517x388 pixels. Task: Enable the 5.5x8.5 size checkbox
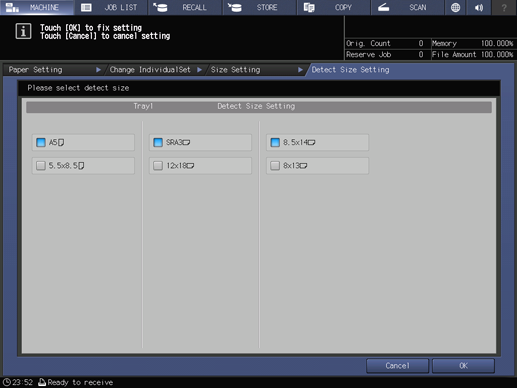point(41,166)
